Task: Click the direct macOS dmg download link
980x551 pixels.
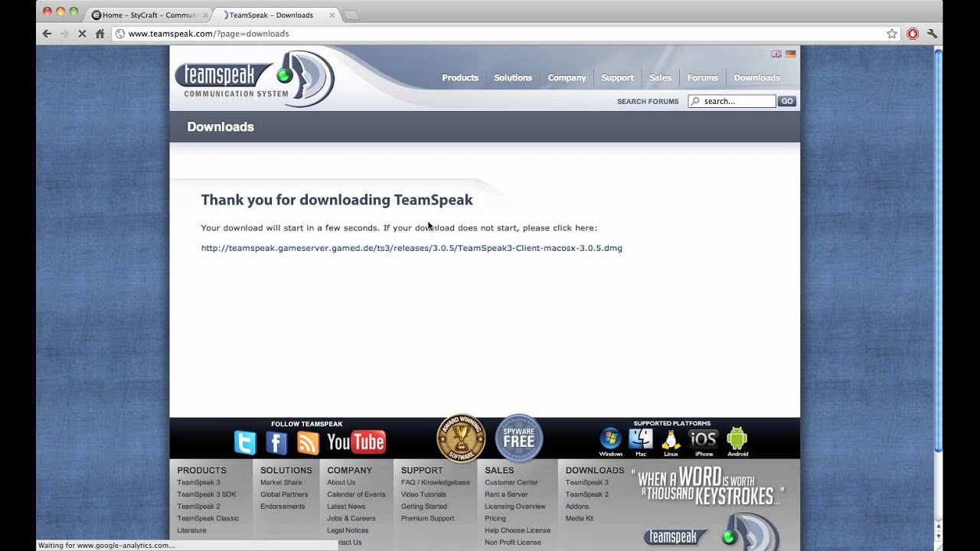Action: tap(412, 248)
